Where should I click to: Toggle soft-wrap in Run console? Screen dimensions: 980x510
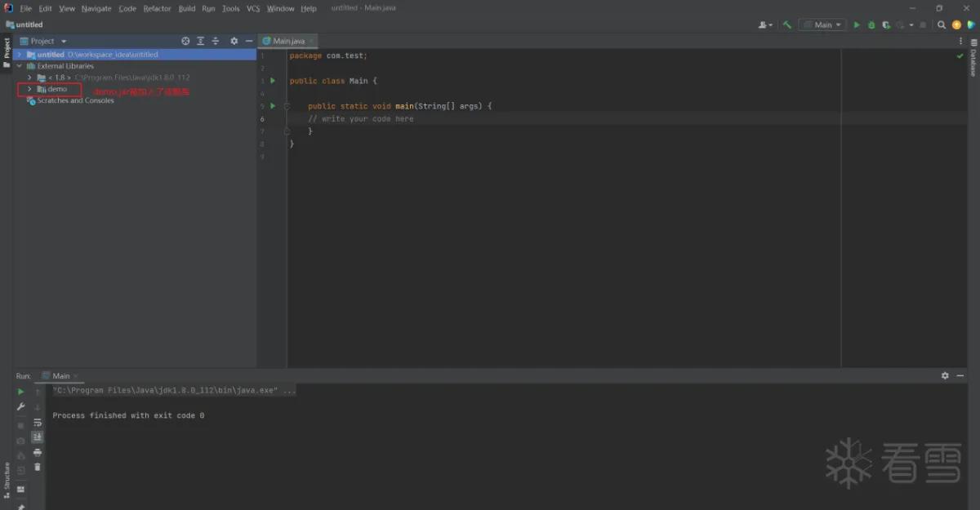(x=38, y=422)
